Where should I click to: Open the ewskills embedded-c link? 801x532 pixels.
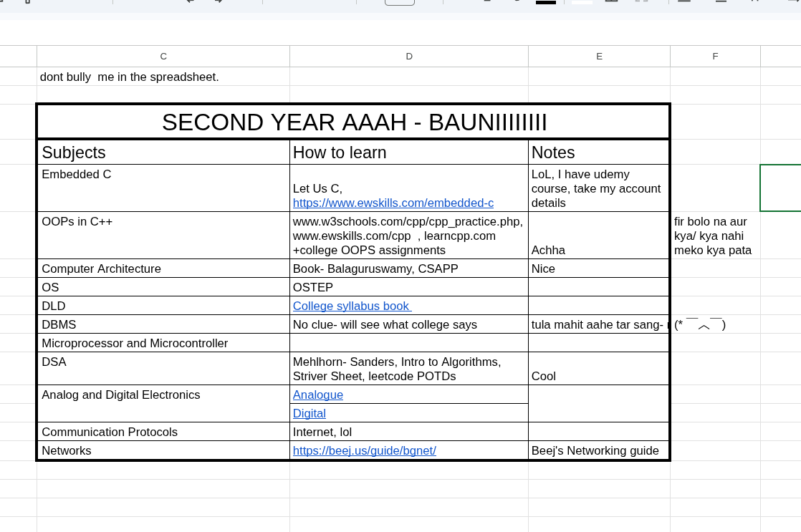393,203
